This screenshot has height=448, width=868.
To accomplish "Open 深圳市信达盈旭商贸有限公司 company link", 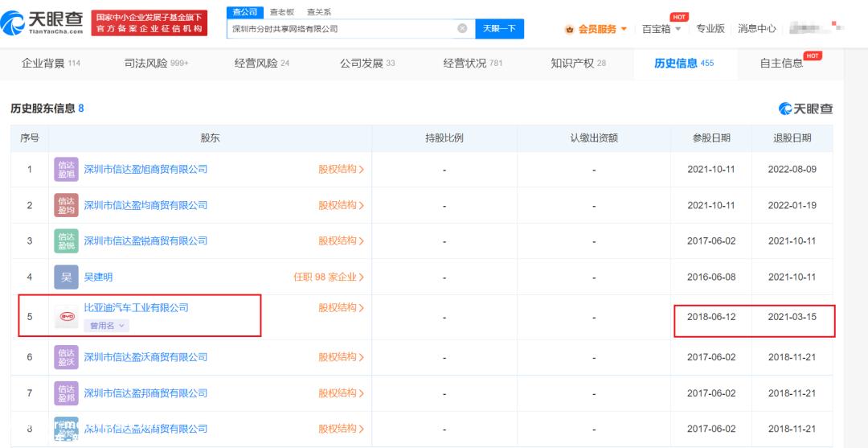I will pos(145,170).
